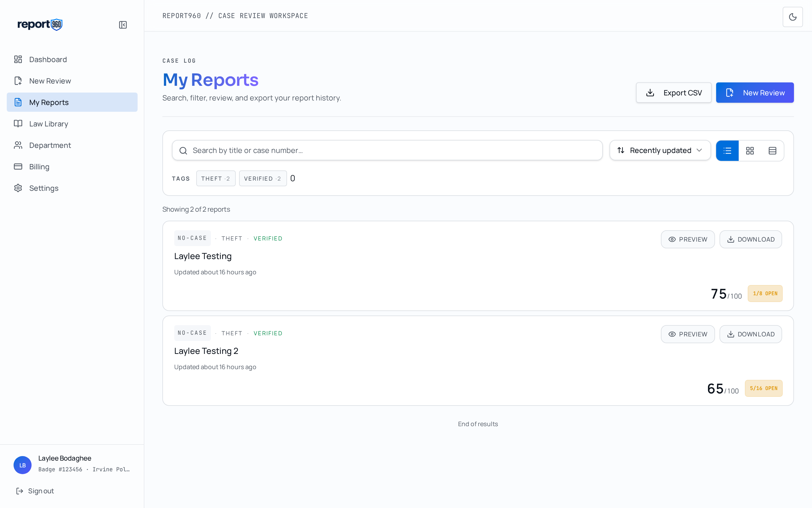Viewport: 812px width, 508px height.
Task: Click the Department people icon
Action: (18, 145)
